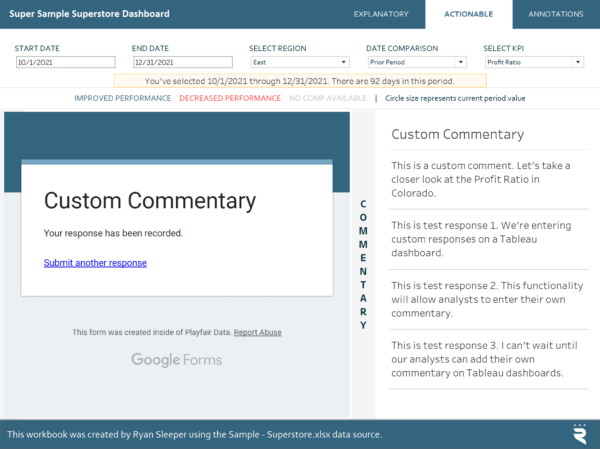The image size is (600, 449).
Task: Select the test response 2 comment
Action: [x=482, y=299]
